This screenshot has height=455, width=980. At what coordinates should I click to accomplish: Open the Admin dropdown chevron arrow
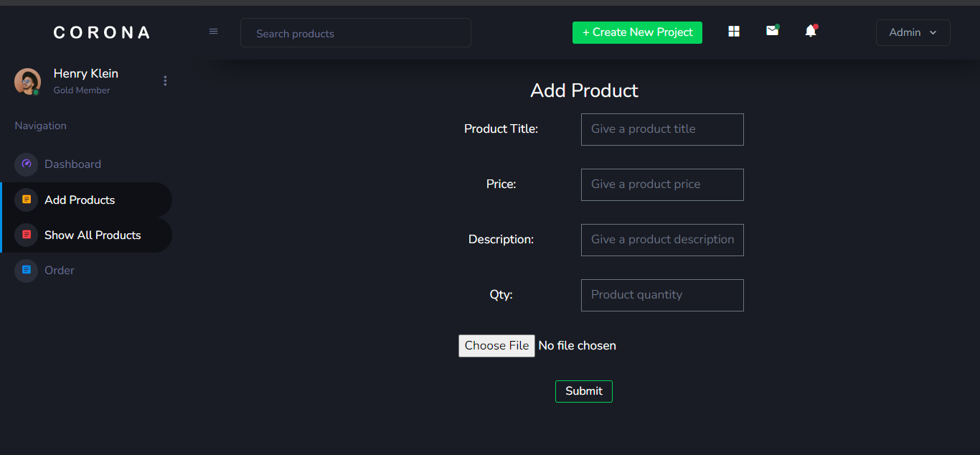click(x=933, y=32)
